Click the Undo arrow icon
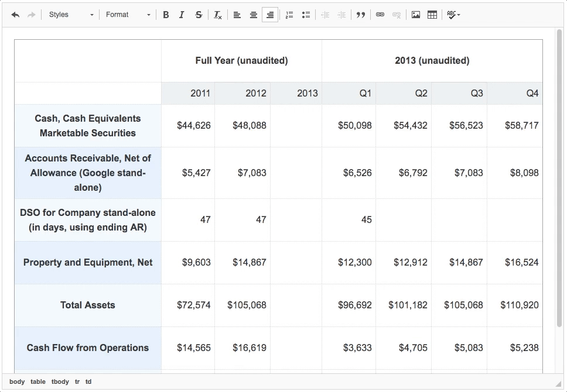The width and height of the screenshot is (567, 392). tap(15, 15)
